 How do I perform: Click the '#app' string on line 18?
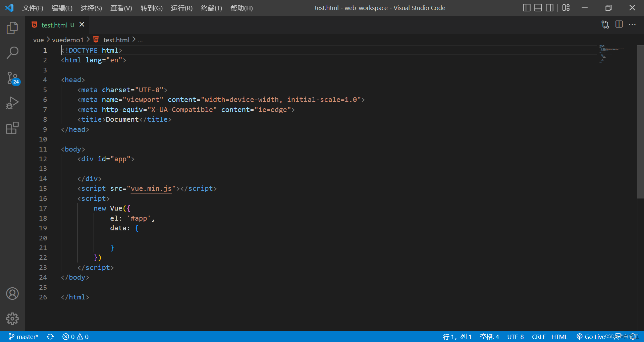(x=139, y=218)
